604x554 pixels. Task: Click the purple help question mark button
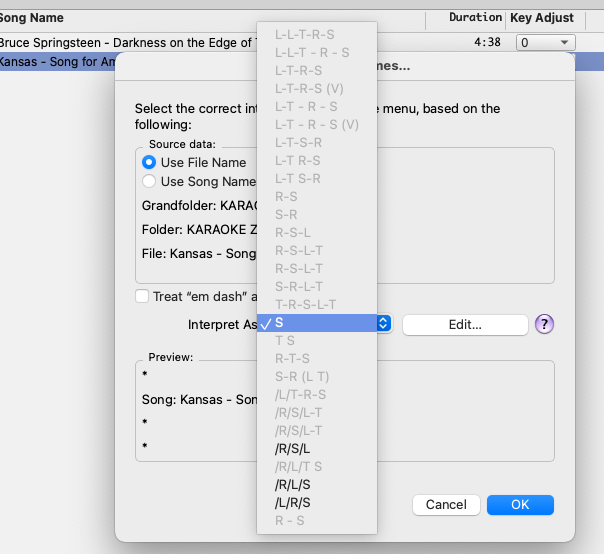click(545, 324)
